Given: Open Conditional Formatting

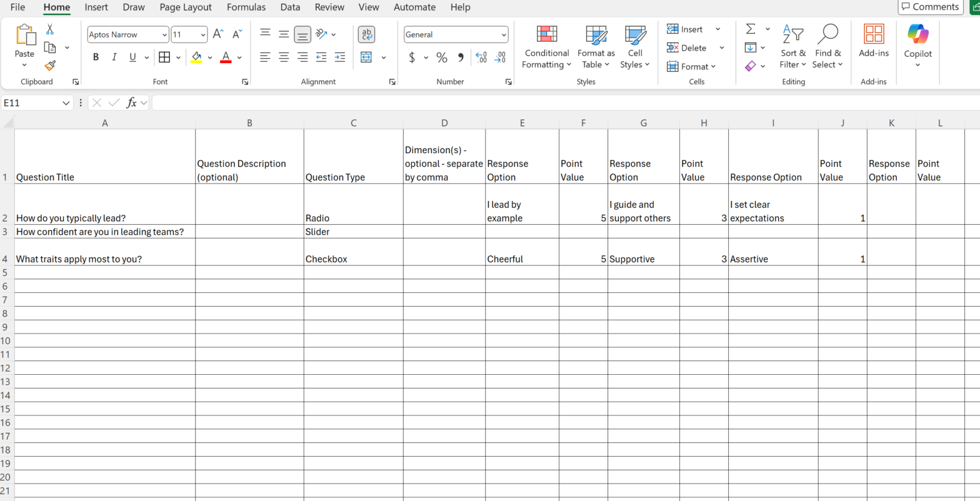Looking at the screenshot, I should [x=547, y=47].
